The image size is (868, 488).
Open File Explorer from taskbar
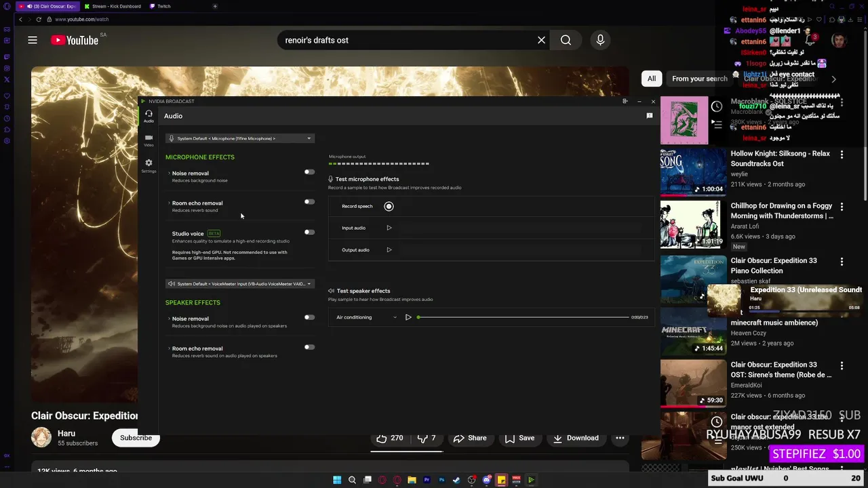coord(412,480)
